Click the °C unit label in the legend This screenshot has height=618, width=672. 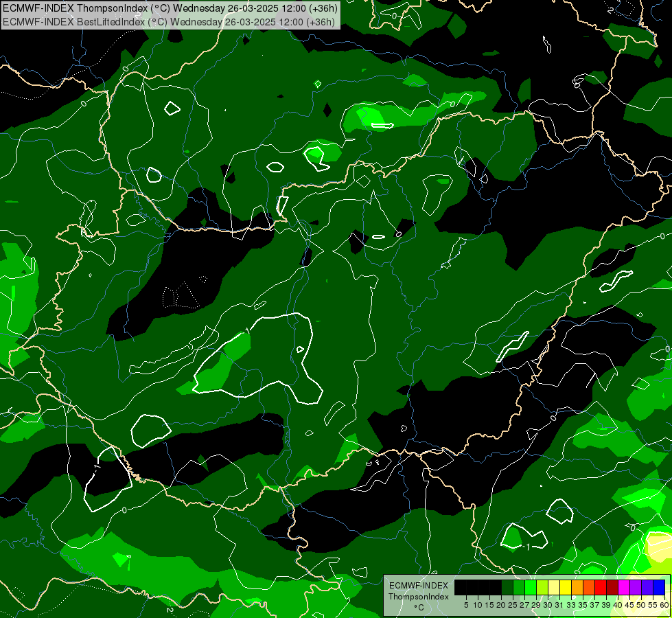(419, 608)
